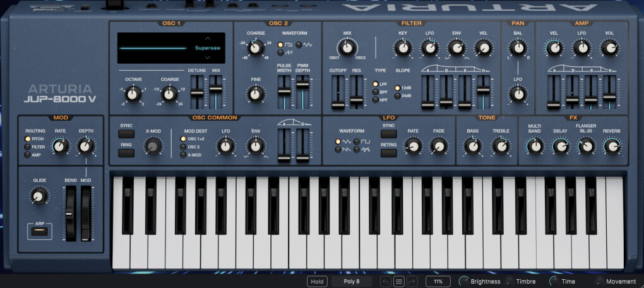This screenshot has height=288, width=644.
Task: Click the Pan BAL knob
Action: [x=518, y=49]
